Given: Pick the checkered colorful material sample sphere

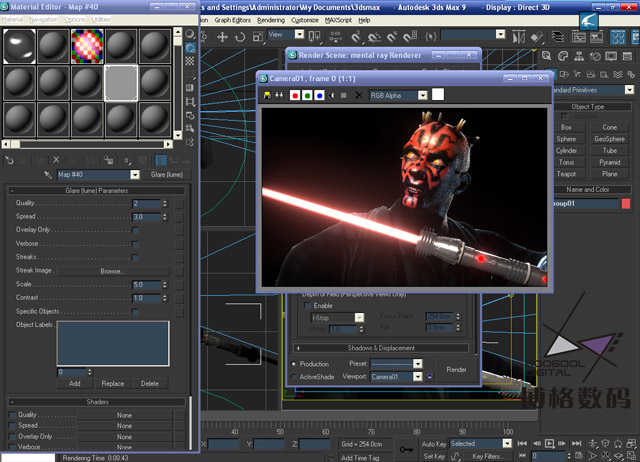Looking at the screenshot, I should (x=86, y=46).
